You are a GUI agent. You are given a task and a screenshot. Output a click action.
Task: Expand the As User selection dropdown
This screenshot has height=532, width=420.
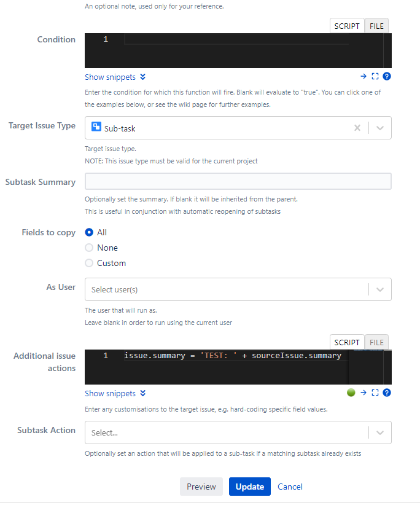click(x=379, y=289)
